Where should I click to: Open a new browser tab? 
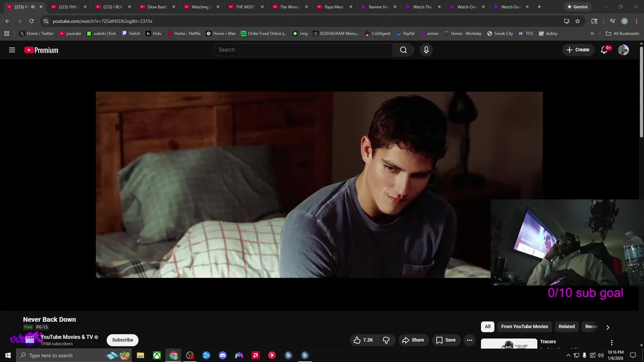tap(539, 7)
